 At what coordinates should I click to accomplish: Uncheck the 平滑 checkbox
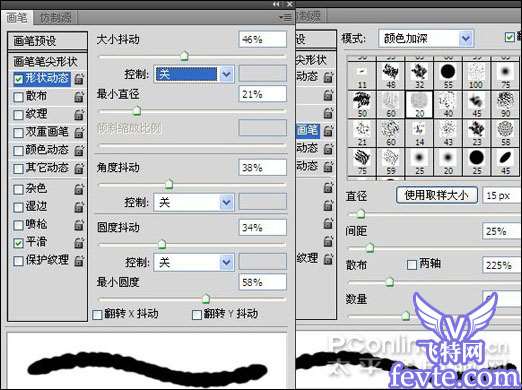tap(18, 243)
